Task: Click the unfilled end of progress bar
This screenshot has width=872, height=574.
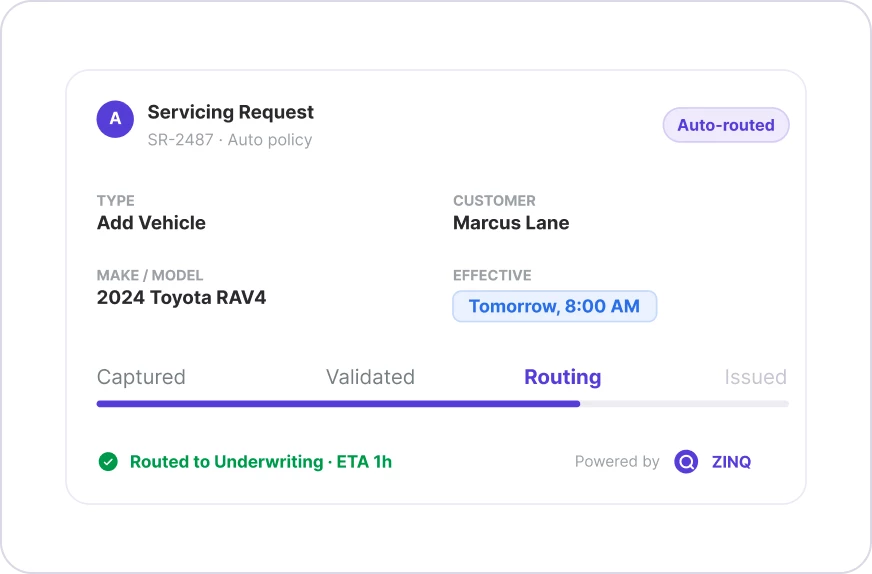Action: [685, 404]
